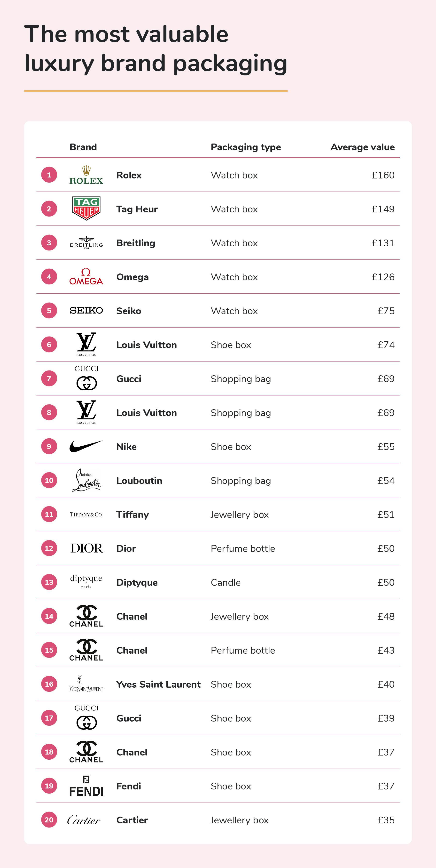Select the Fendi logo
Image resolution: width=436 pixels, height=868 pixels.
(x=86, y=786)
